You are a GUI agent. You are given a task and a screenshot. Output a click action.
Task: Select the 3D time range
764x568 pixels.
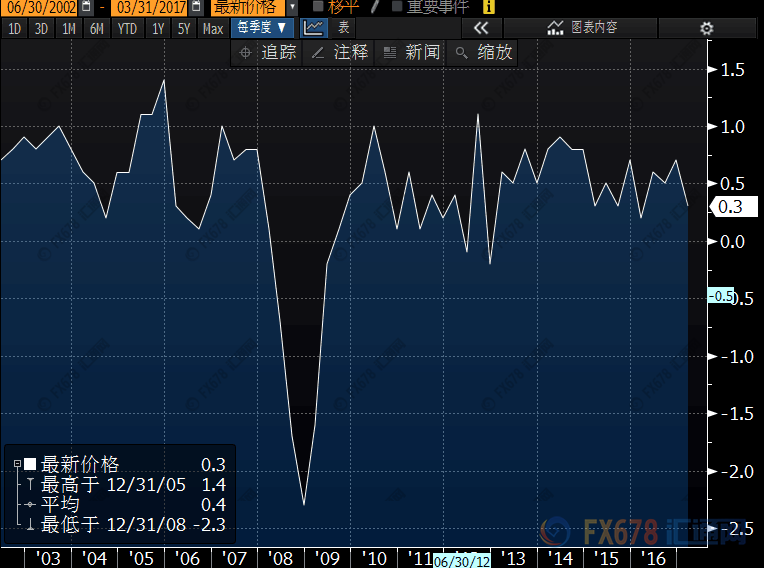coord(41,29)
